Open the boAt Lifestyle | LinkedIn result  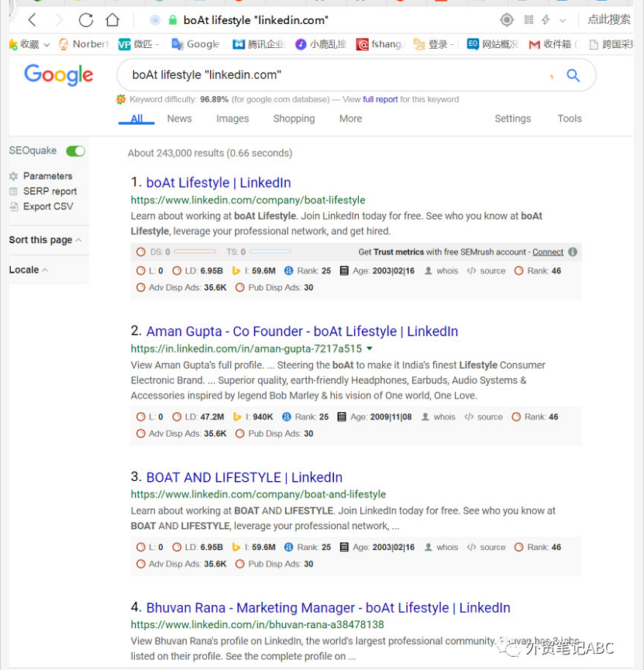pos(219,183)
